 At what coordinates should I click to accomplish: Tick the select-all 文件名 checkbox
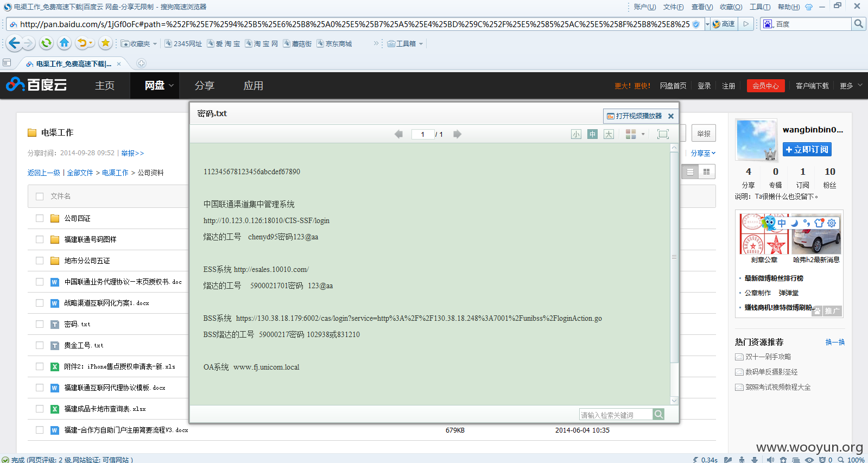[40, 196]
